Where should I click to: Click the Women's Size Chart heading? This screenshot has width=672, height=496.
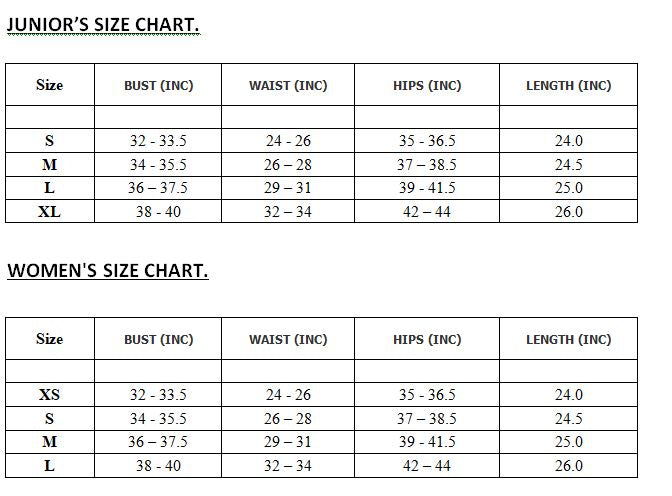(108, 271)
